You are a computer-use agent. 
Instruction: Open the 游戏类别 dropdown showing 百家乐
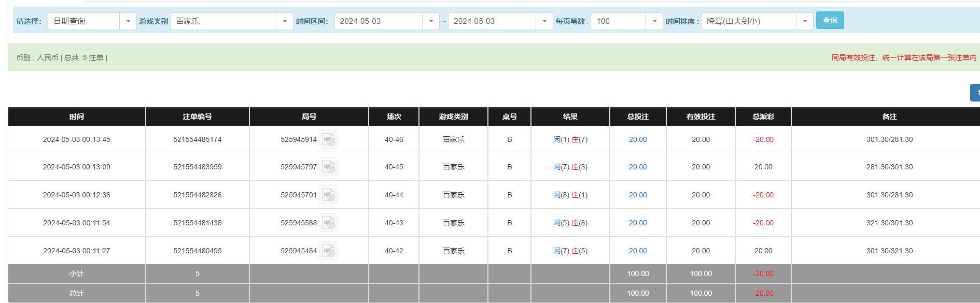[x=231, y=21]
